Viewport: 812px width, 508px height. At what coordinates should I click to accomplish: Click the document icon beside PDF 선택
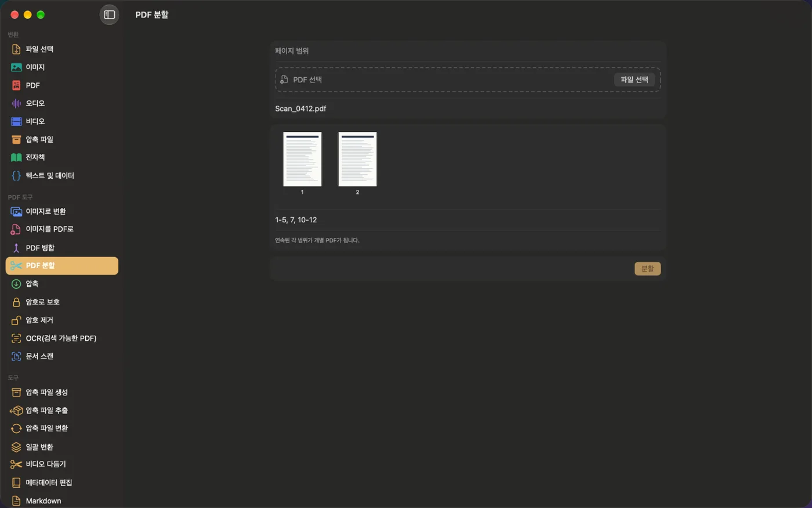pos(284,80)
